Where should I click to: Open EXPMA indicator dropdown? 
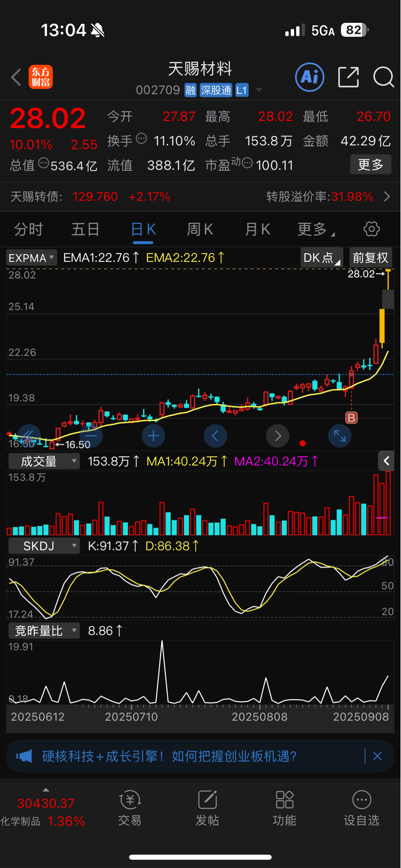click(x=31, y=258)
